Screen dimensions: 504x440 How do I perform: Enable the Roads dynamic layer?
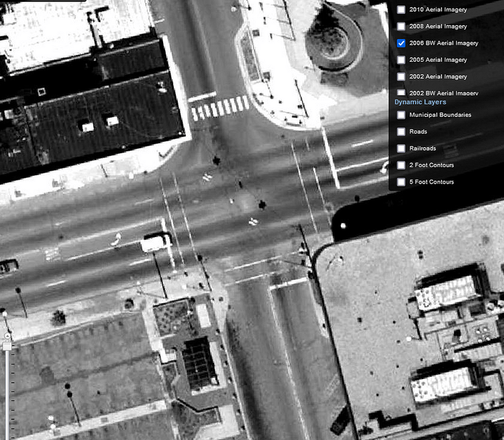(401, 131)
